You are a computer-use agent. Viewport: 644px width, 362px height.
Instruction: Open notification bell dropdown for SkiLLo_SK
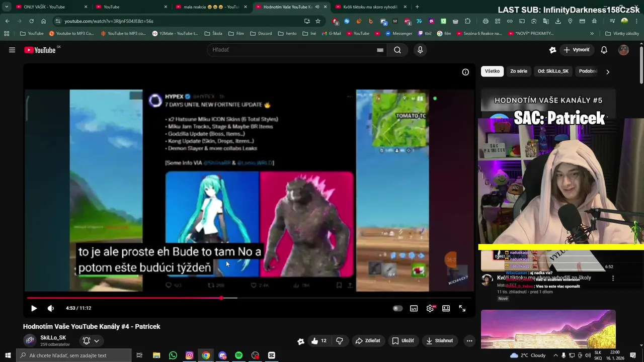click(x=91, y=341)
